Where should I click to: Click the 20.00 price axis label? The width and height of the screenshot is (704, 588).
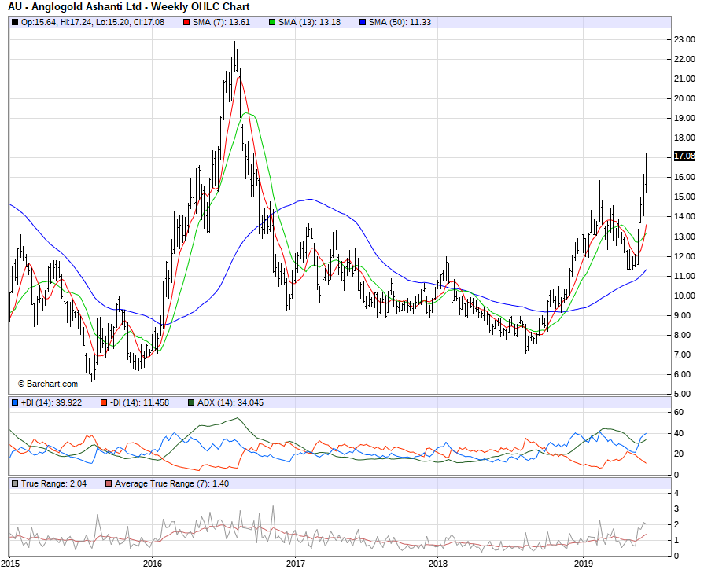684,98
